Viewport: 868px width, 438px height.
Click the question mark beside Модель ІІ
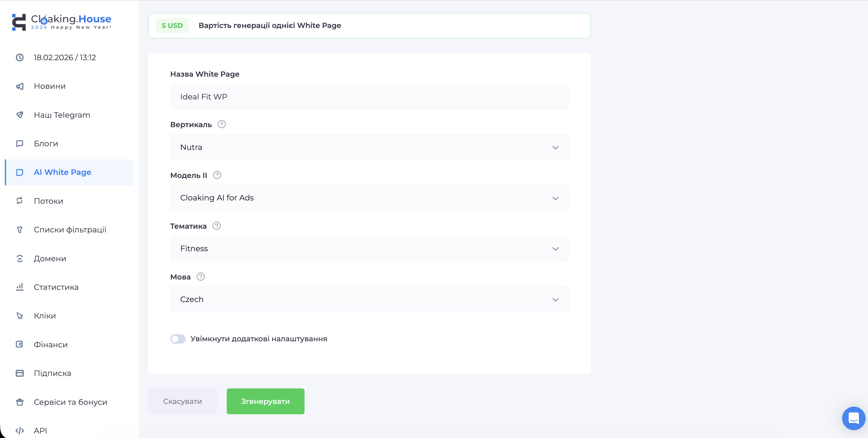217,175
